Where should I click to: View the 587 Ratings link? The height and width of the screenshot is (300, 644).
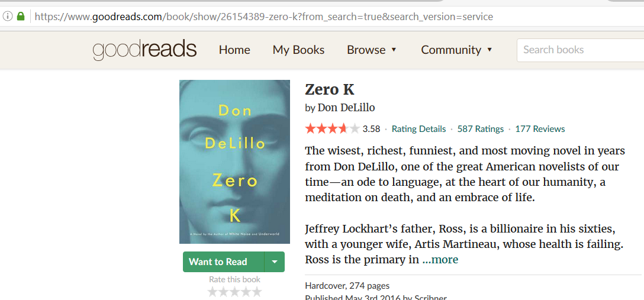tap(481, 129)
